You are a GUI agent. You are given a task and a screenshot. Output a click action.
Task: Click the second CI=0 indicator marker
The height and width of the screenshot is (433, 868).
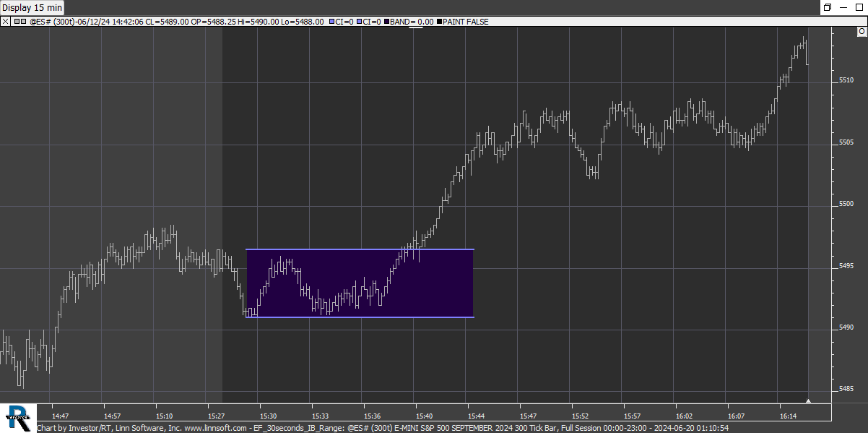(360, 22)
